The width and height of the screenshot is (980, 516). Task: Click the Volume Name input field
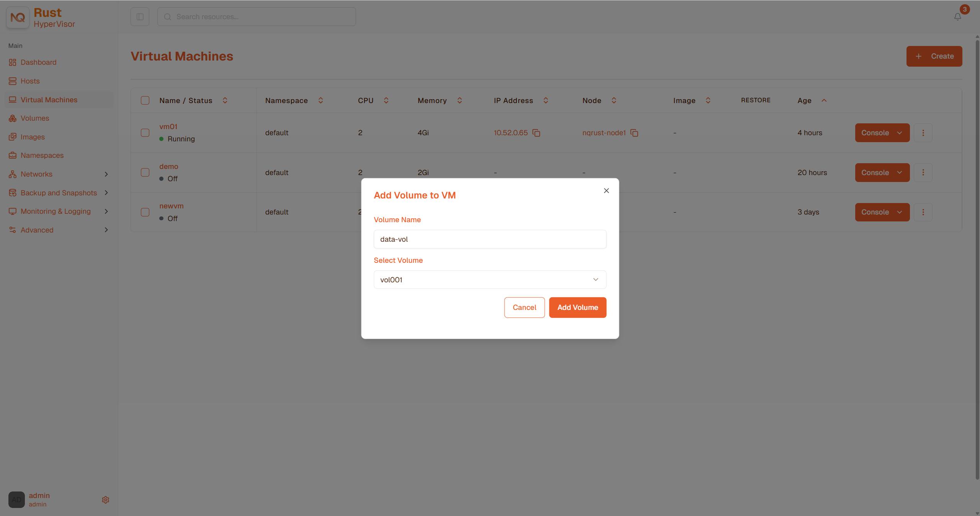[x=490, y=239]
